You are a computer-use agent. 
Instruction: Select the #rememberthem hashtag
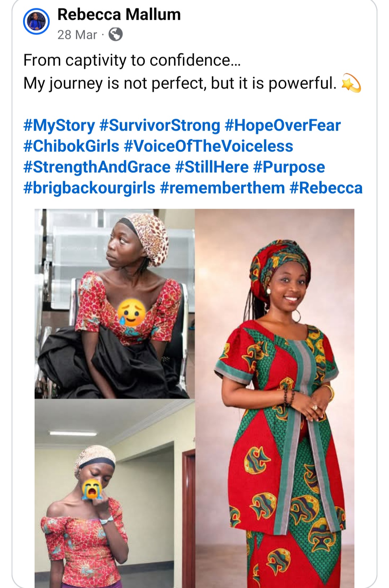click(222, 188)
